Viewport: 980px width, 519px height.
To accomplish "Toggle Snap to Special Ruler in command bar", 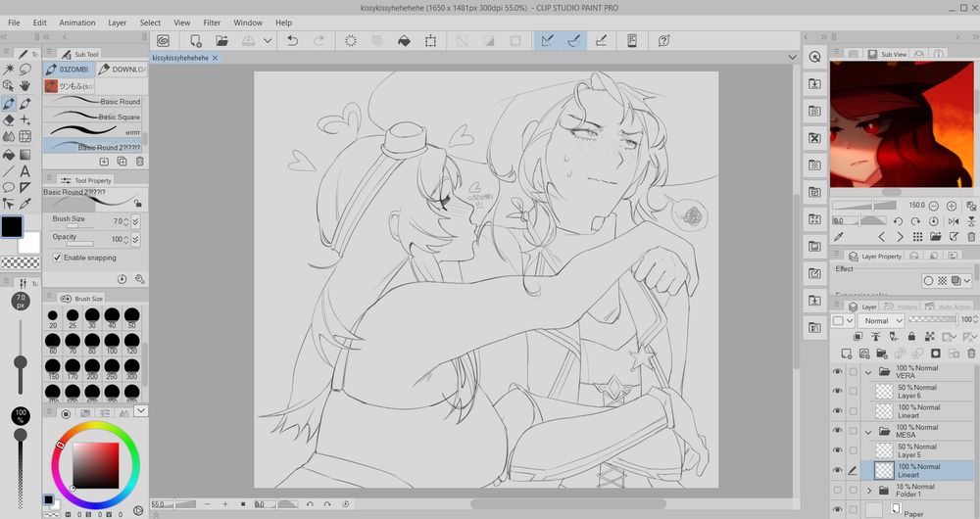I will point(573,40).
